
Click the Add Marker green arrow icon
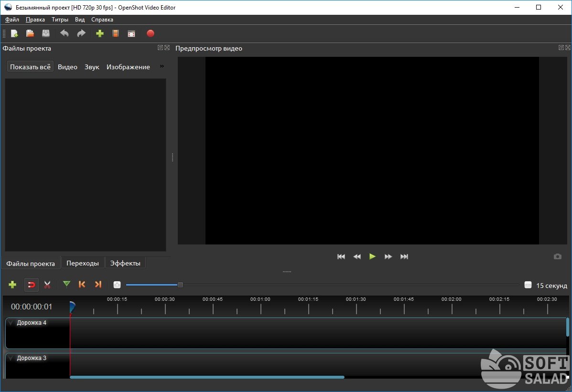point(66,285)
